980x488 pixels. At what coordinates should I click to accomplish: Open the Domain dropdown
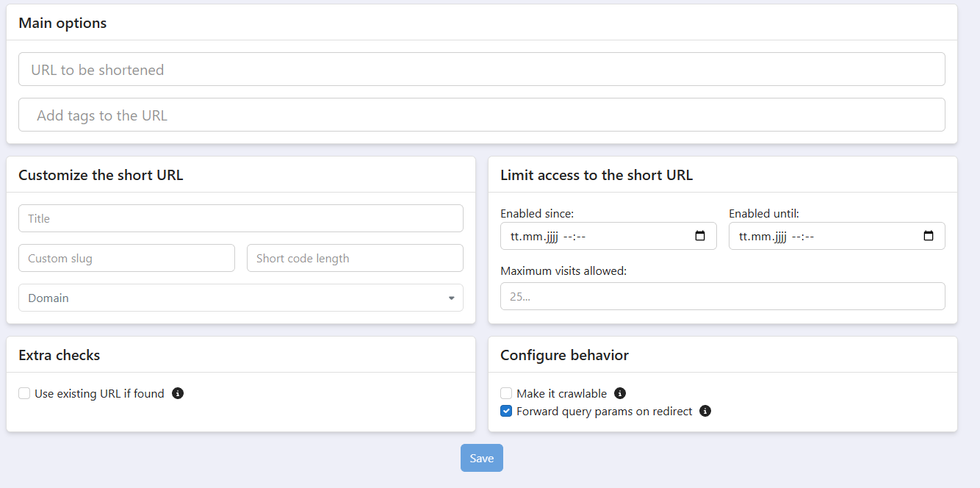241,298
